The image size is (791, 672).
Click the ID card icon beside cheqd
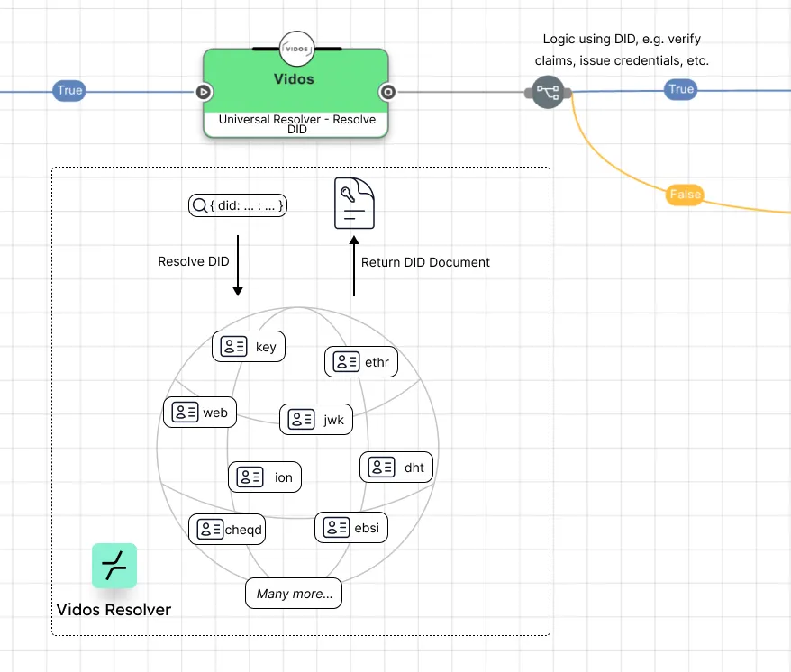coord(210,529)
